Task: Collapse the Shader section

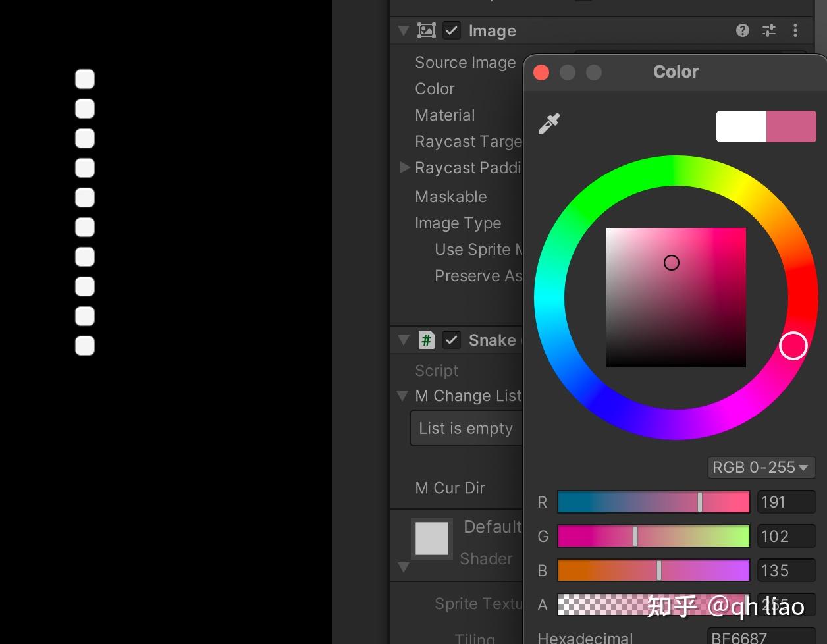Action: (x=404, y=567)
